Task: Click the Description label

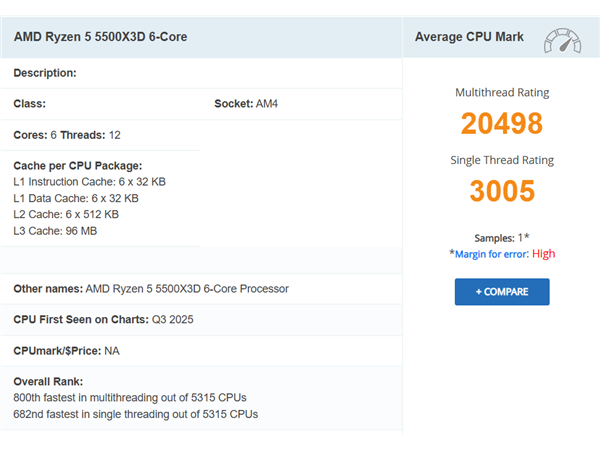Action: pyautogui.click(x=45, y=73)
